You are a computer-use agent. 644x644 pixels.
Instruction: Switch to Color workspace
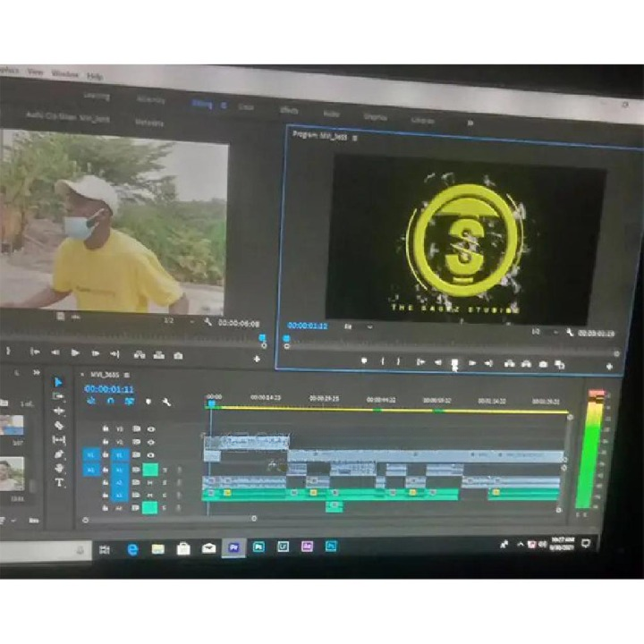tap(246, 106)
